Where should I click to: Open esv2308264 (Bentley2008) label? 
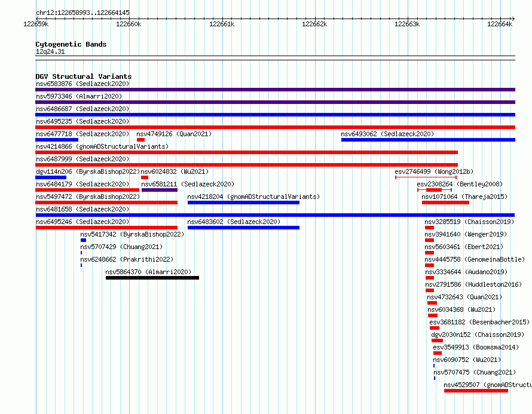[x=460, y=184]
